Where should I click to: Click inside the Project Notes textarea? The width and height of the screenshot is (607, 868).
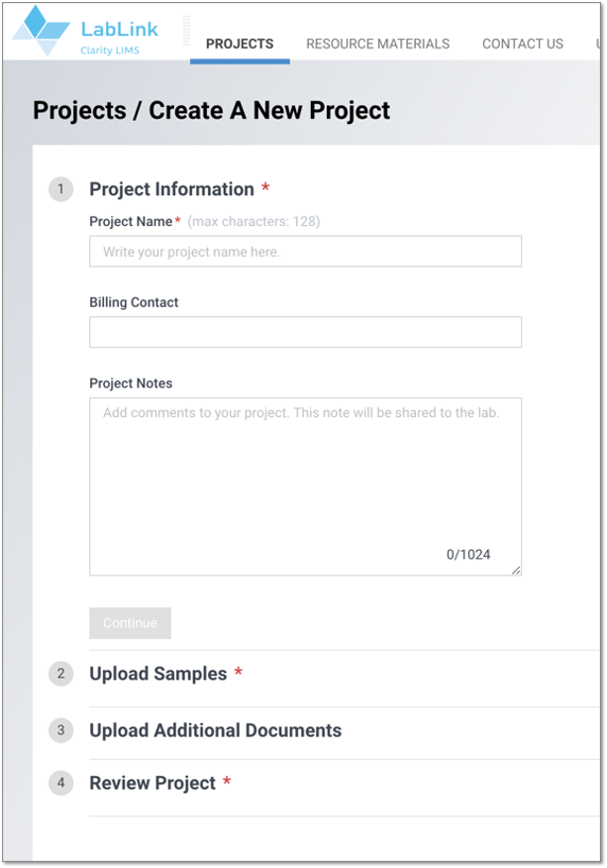point(305,487)
